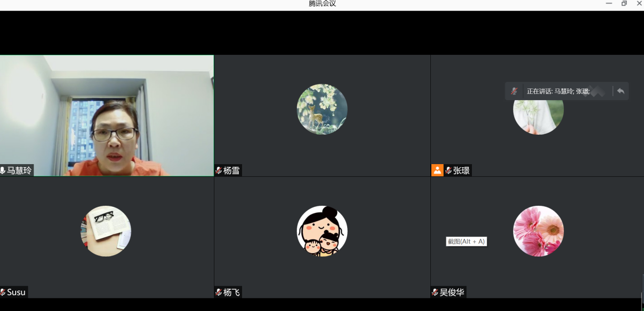Select 马慧玲's live video tile

pos(107,115)
